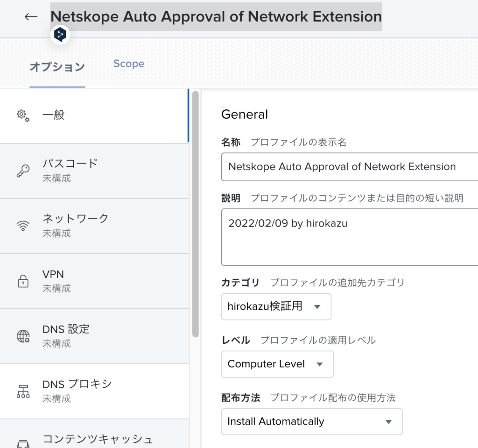Click the カテゴリ field label
This screenshot has height=448, width=478.
click(x=240, y=283)
